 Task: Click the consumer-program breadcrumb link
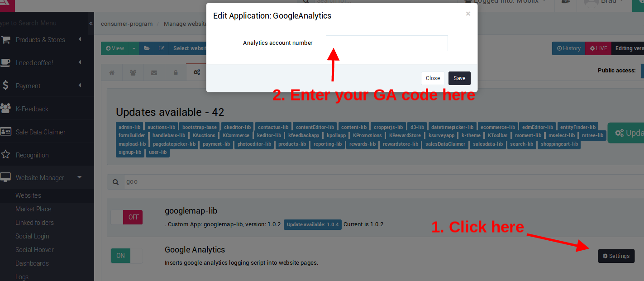[x=127, y=24]
